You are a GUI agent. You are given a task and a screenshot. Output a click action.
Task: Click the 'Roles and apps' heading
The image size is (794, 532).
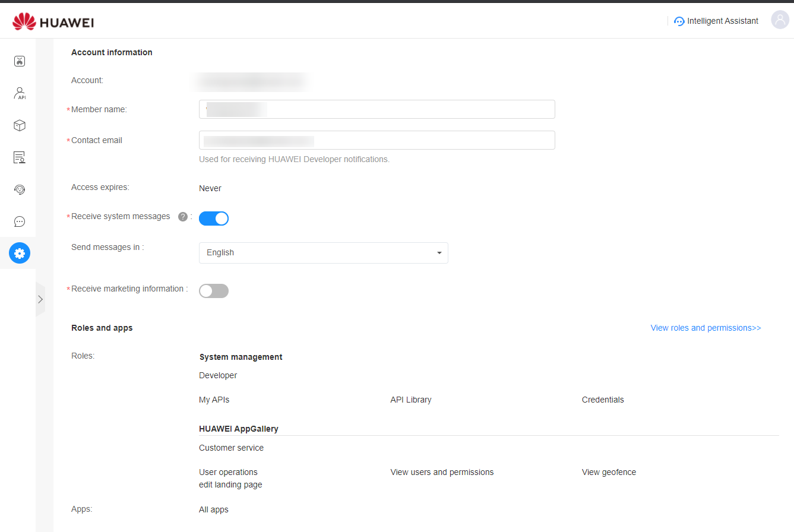coord(102,328)
